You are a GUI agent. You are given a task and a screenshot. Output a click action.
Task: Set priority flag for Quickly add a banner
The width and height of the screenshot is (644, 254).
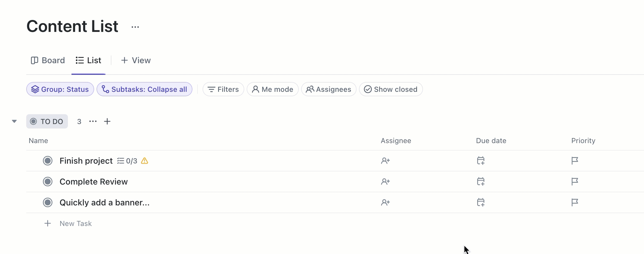click(x=575, y=202)
